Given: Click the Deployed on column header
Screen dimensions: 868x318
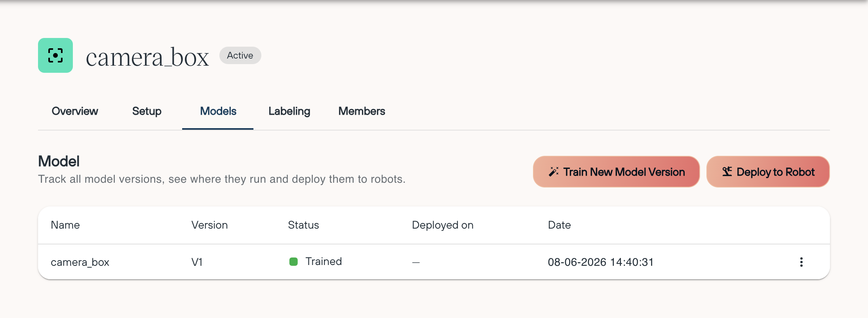Looking at the screenshot, I should coord(443,225).
